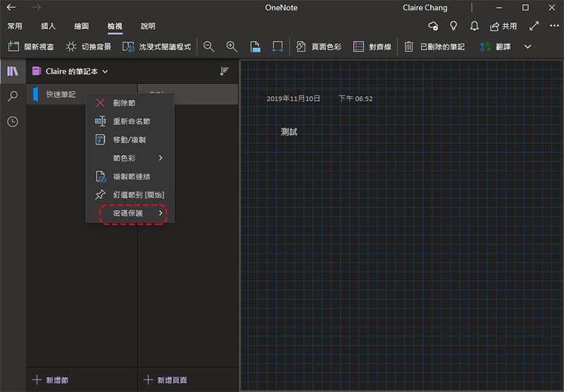
Task: Open 已刪除的筆記 deleted notes
Action: (x=434, y=47)
